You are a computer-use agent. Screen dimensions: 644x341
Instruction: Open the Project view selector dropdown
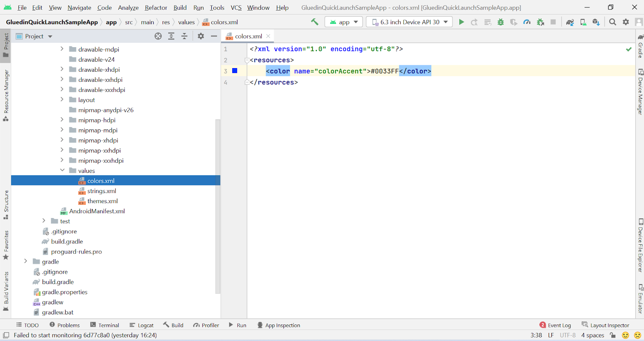pos(34,36)
